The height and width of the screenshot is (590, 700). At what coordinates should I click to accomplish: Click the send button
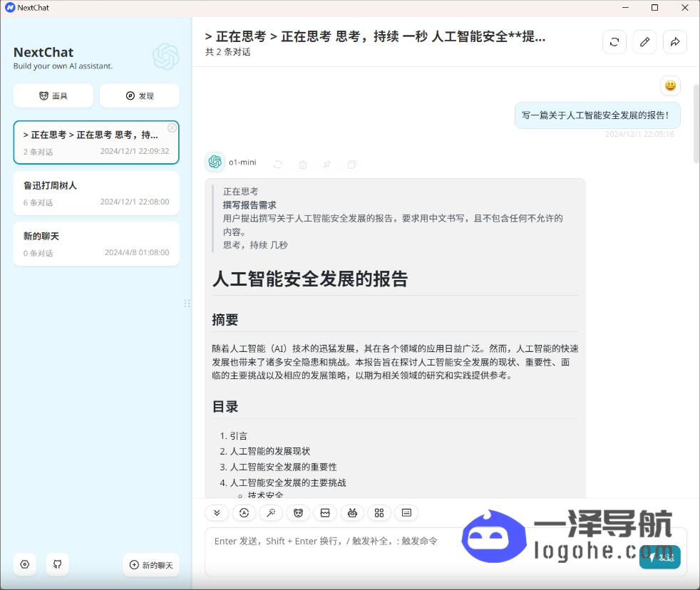pos(659,557)
